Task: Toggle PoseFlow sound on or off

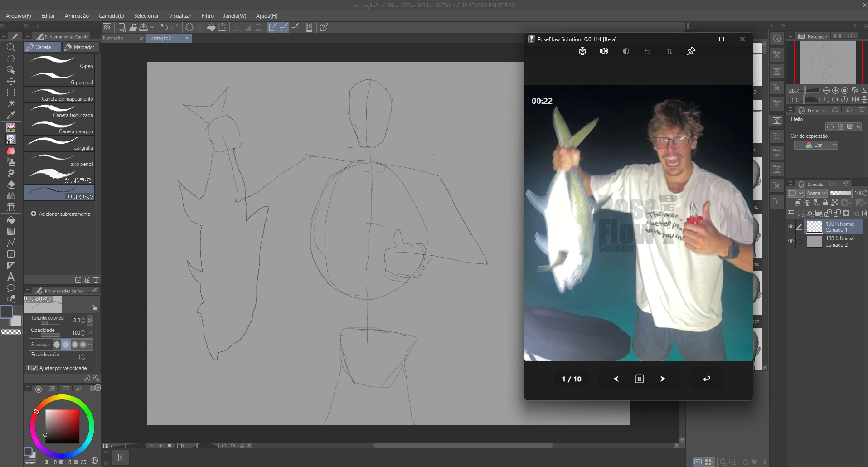Action: [x=604, y=51]
